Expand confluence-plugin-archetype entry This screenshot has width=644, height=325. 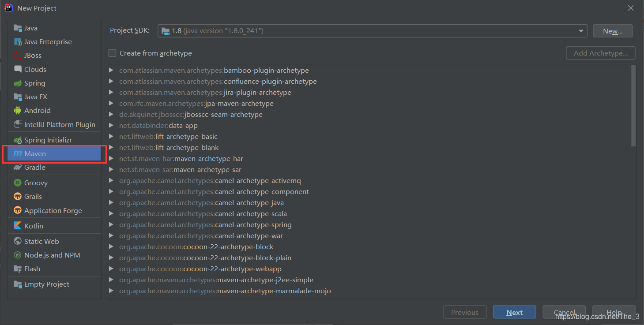tap(111, 82)
